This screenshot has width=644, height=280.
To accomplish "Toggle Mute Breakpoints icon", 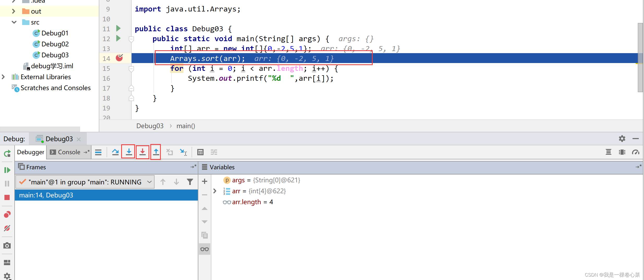I will tap(7, 228).
